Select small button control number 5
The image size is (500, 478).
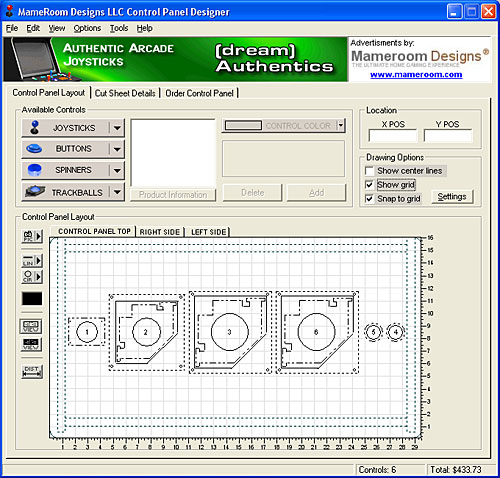coord(373,332)
